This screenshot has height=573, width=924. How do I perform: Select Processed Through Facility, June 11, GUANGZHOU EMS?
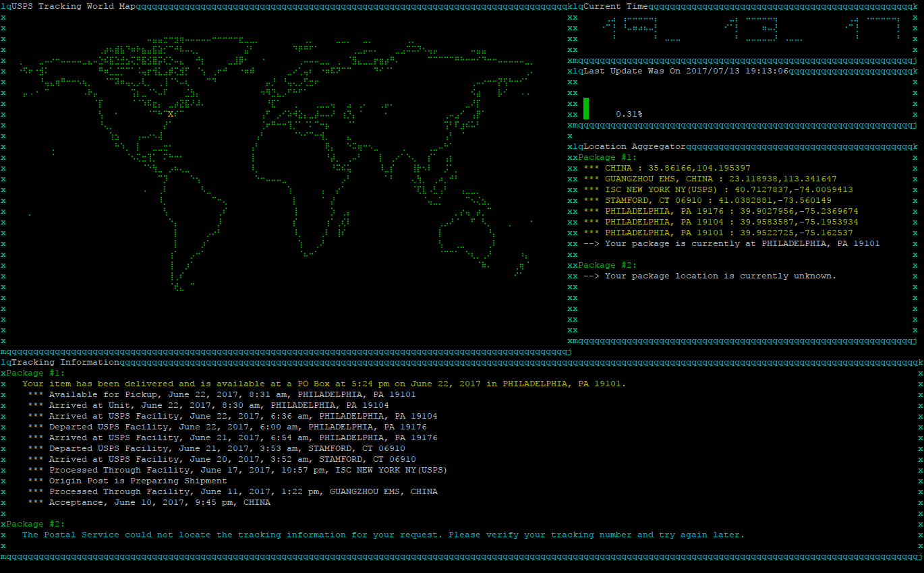pyautogui.click(x=233, y=491)
